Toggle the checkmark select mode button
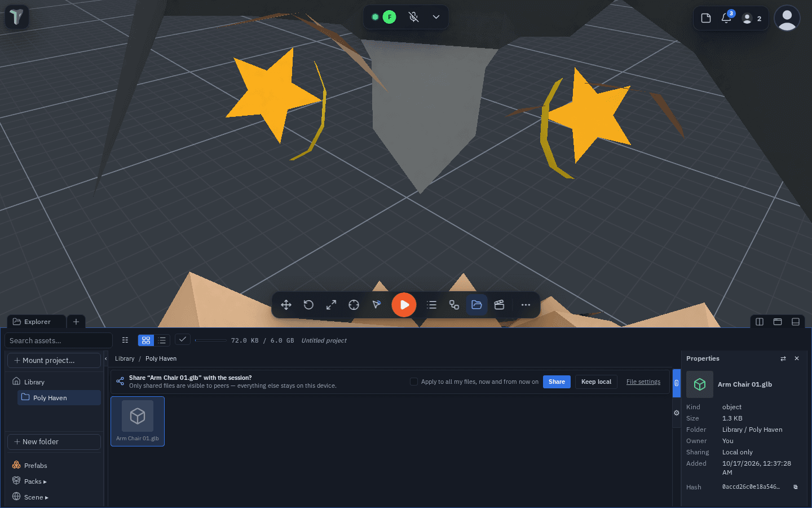 click(x=183, y=339)
